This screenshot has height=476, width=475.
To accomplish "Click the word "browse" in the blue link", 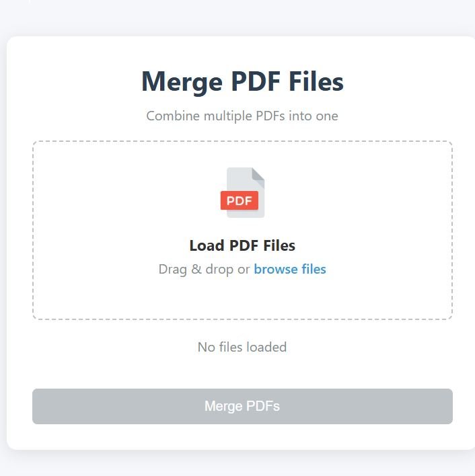I will click(276, 269).
